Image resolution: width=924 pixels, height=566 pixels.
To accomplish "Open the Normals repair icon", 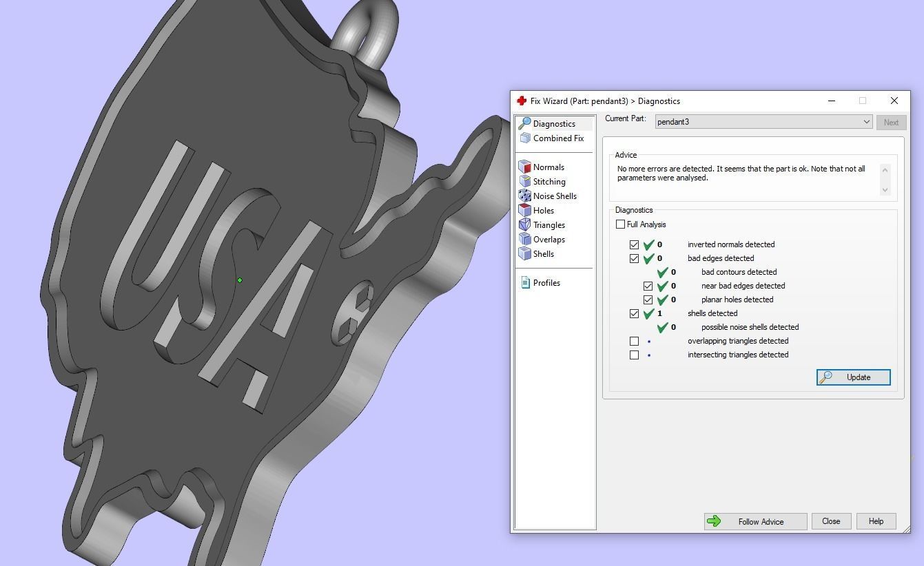I will pos(524,167).
